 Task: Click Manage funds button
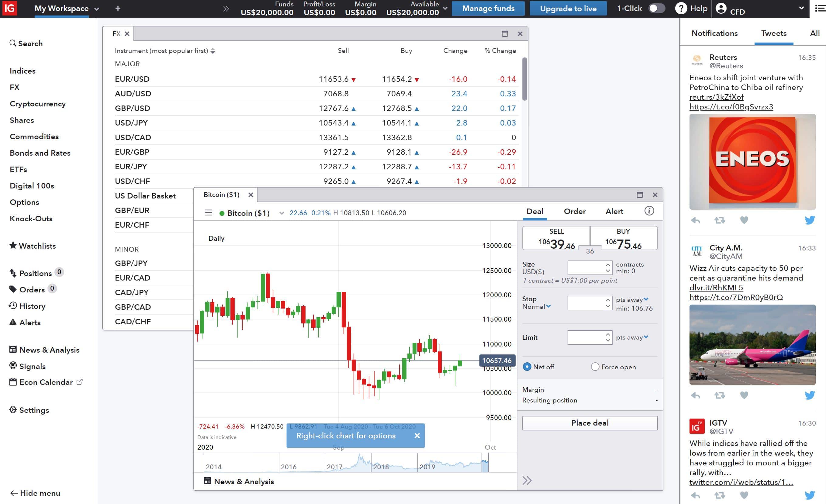point(488,8)
